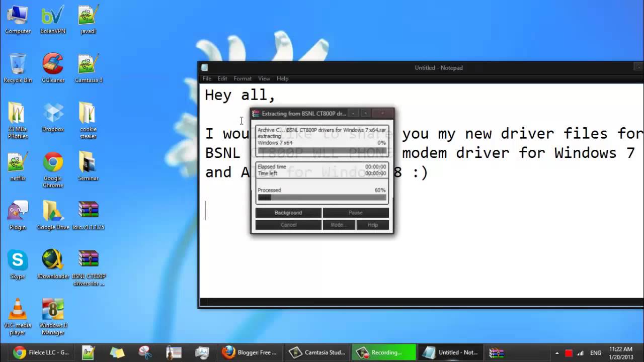644x362 pixels.
Task: Open the Untitled Notepad taskbar button
Action: pos(451,352)
